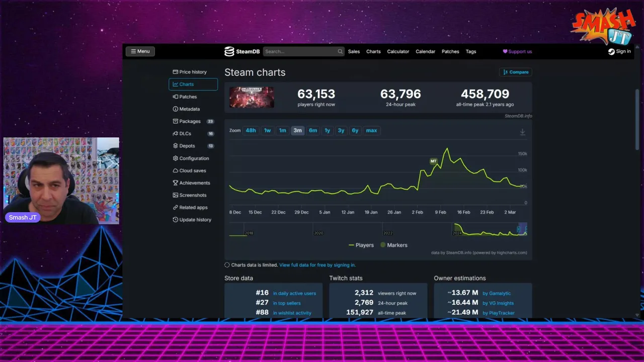Select Patches in the sidebar
Viewport: 644px width, 362px height.
193,97
